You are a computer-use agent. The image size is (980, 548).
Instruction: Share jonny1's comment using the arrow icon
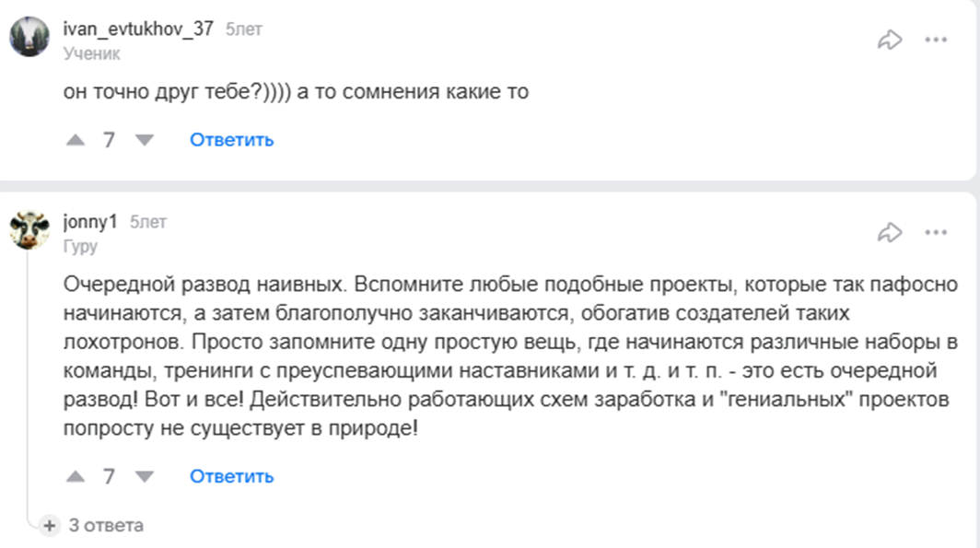890,232
